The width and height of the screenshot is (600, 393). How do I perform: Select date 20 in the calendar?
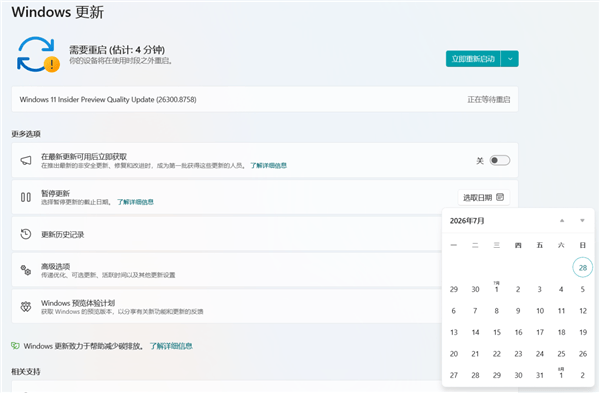tap(453, 354)
